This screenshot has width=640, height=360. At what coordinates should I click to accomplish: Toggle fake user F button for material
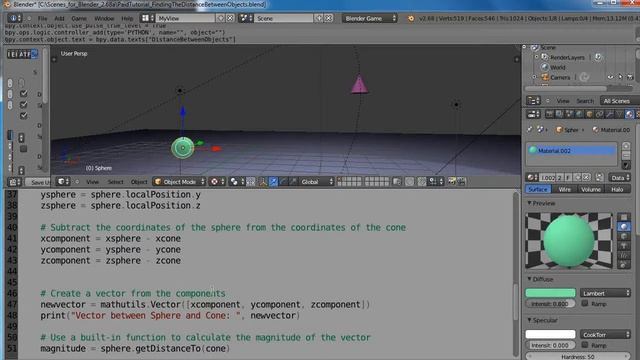pyautogui.click(x=568, y=177)
